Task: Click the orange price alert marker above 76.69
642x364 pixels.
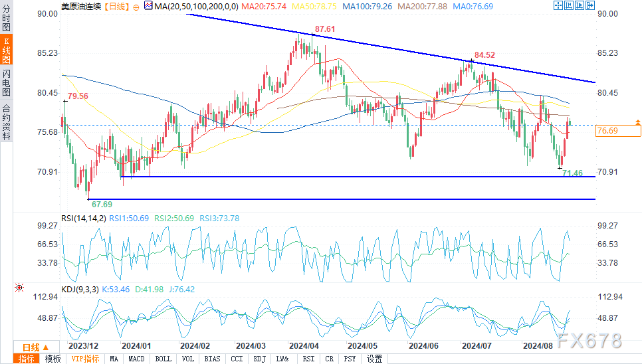Action: tap(637, 122)
